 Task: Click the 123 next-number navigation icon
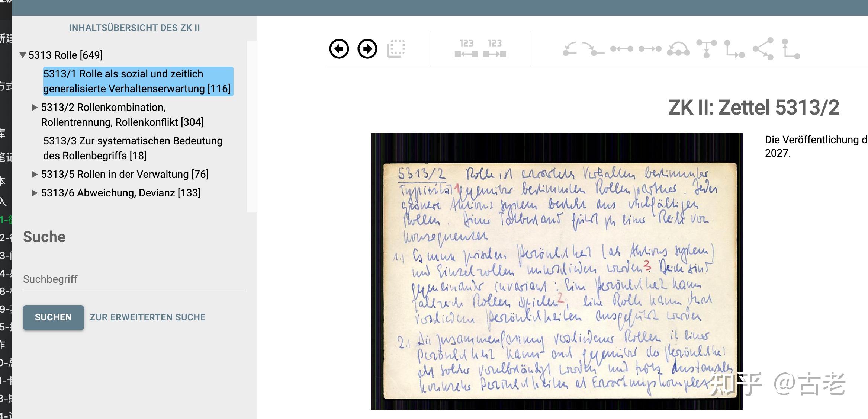[x=495, y=49]
